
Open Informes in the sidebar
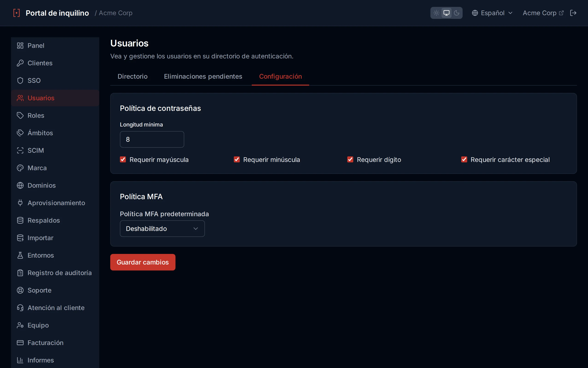(55, 360)
